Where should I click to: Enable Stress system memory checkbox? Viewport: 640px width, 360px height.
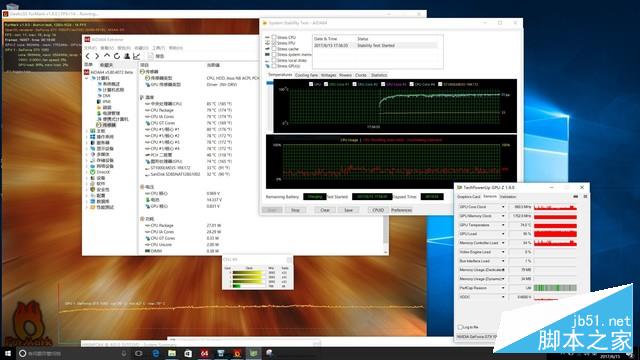pyautogui.click(x=274, y=54)
